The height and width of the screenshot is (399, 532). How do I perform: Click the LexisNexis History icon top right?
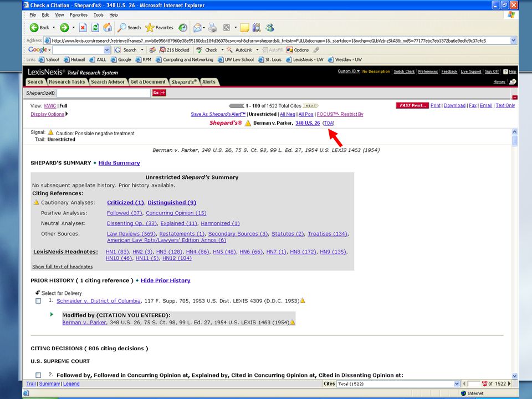click(513, 81)
